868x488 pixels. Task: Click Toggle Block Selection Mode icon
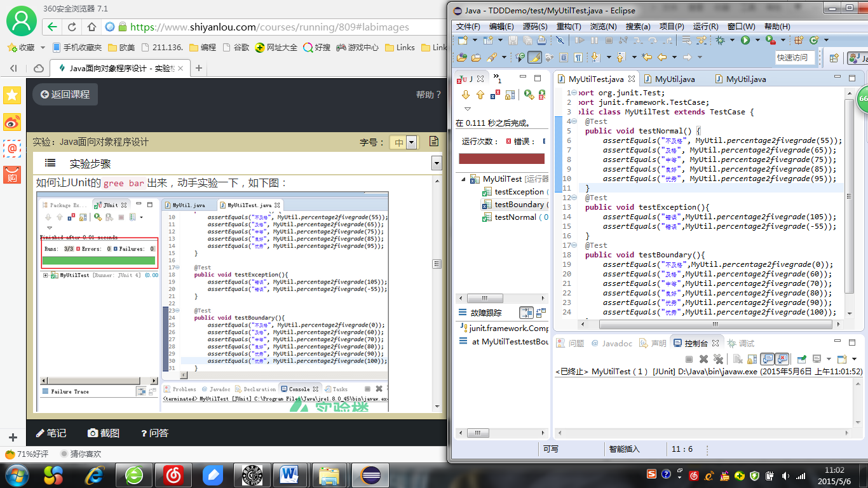pyautogui.click(x=563, y=57)
